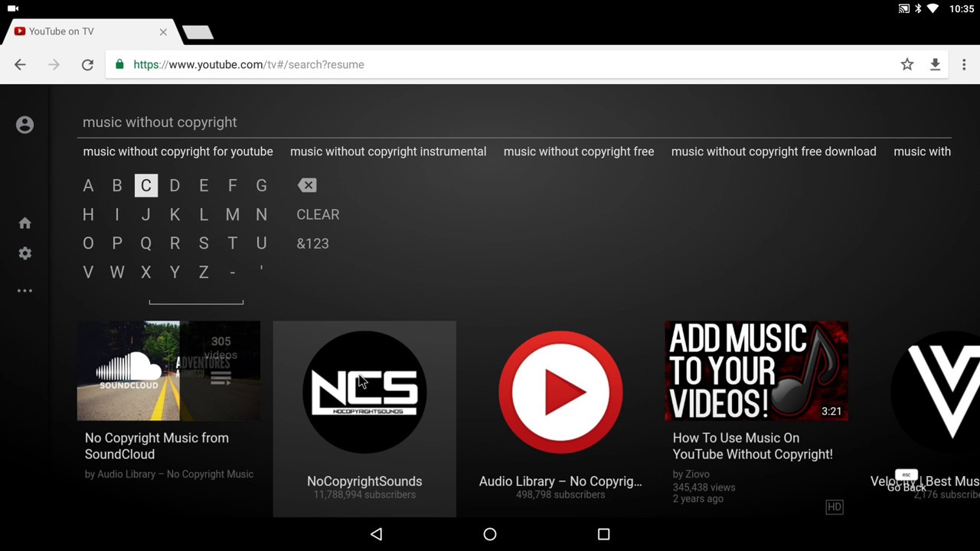Viewport: 980px width, 551px height.
Task: Open the settings gear in sidebar
Action: point(24,253)
